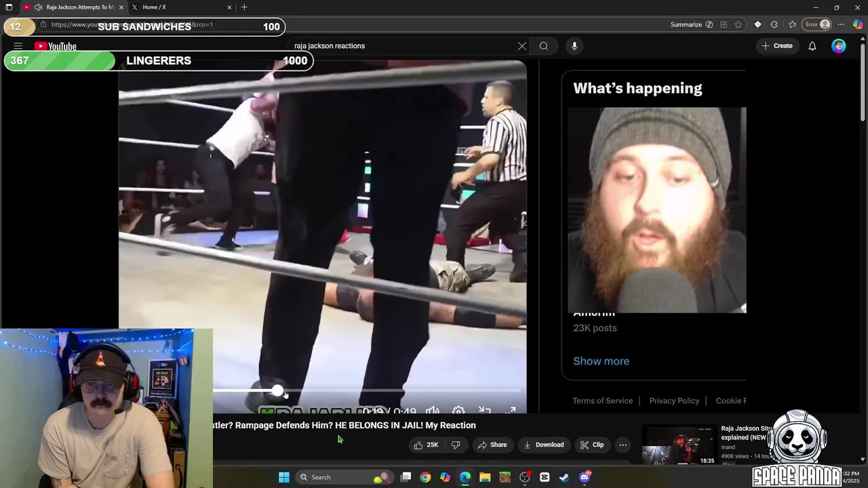
Task: Open the YouTube account avatar menu
Action: pyautogui.click(x=839, y=46)
